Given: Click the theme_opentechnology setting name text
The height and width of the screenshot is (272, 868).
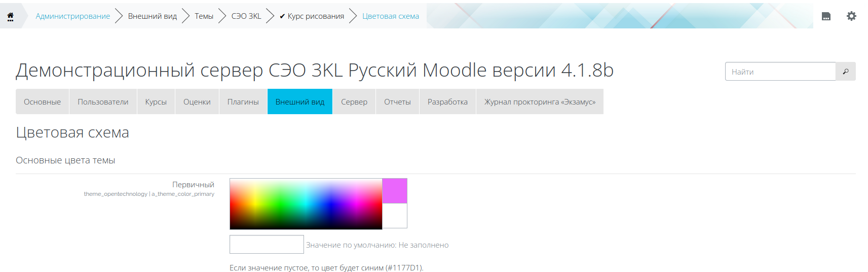Looking at the screenshot, I should [x=149, y=194].
